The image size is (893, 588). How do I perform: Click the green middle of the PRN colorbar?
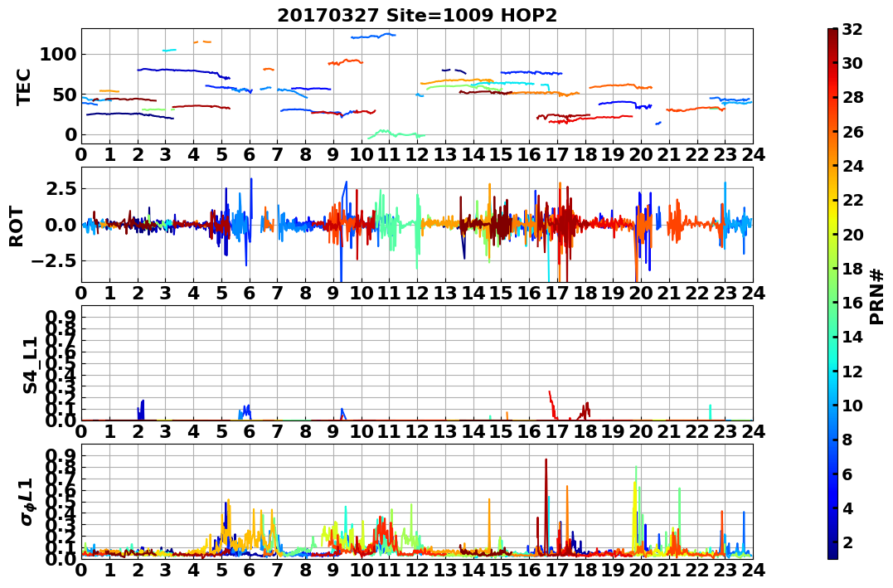[x=832, y=294]
